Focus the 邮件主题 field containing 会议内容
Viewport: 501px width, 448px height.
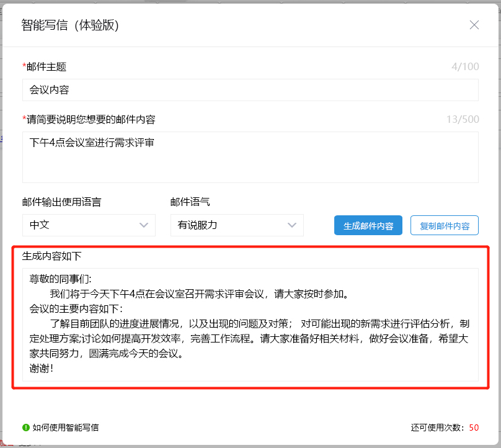pos(250,89)
